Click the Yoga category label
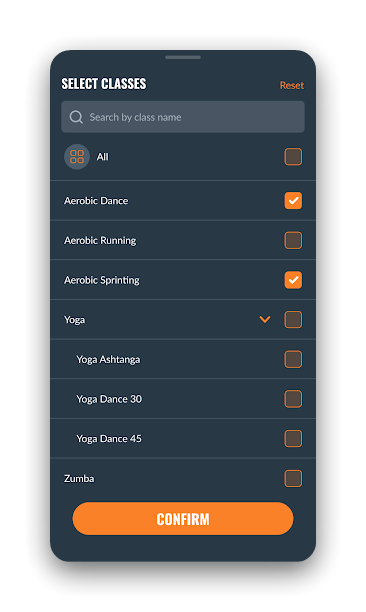The image size is (366, 612). point(75,320)
